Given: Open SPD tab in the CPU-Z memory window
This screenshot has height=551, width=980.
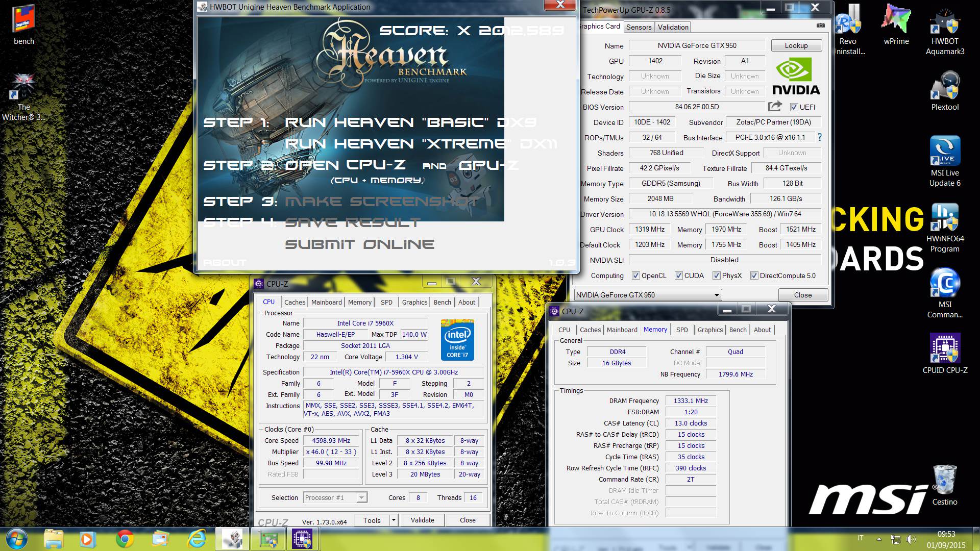Looking at the screenshot, I should [x=682, y=330].
